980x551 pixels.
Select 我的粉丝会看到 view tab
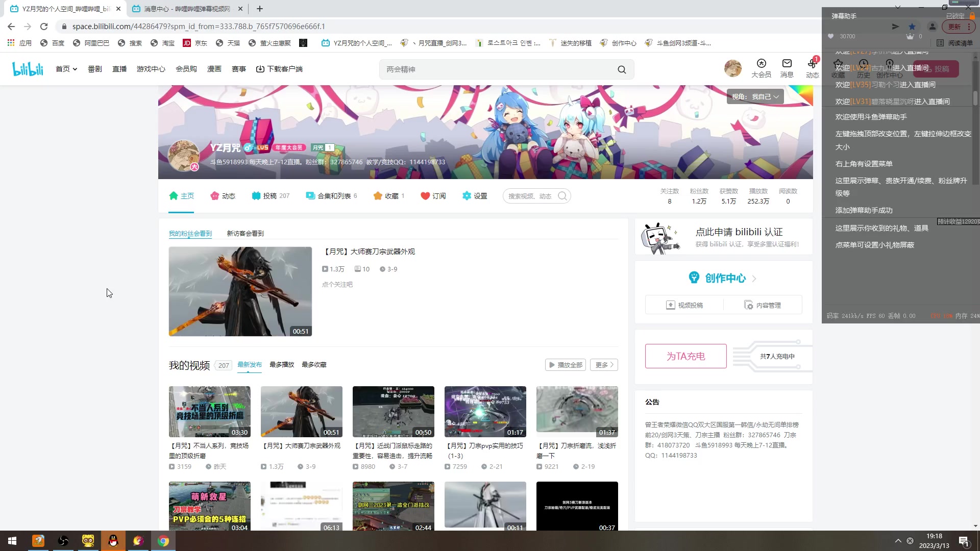coord(190,233)
